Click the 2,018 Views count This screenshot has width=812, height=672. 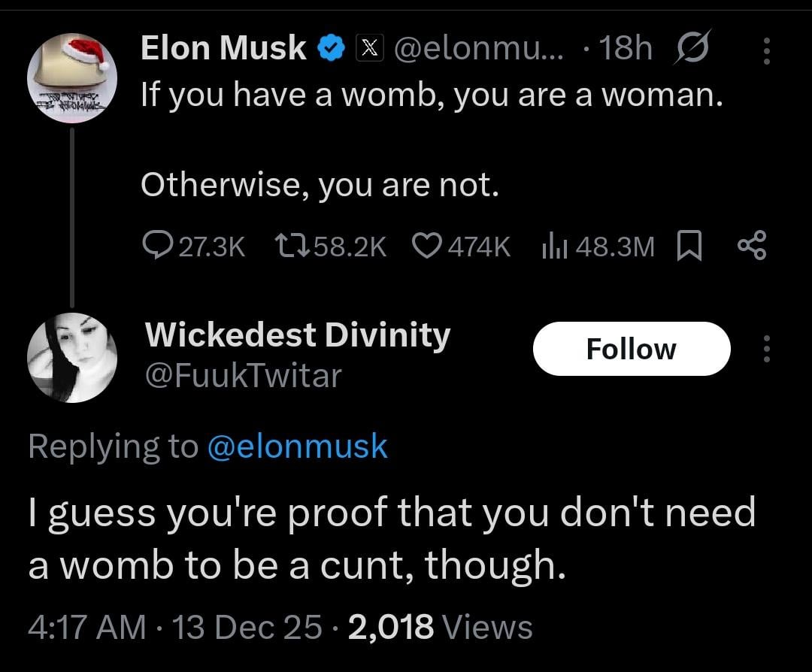(441, 626)
